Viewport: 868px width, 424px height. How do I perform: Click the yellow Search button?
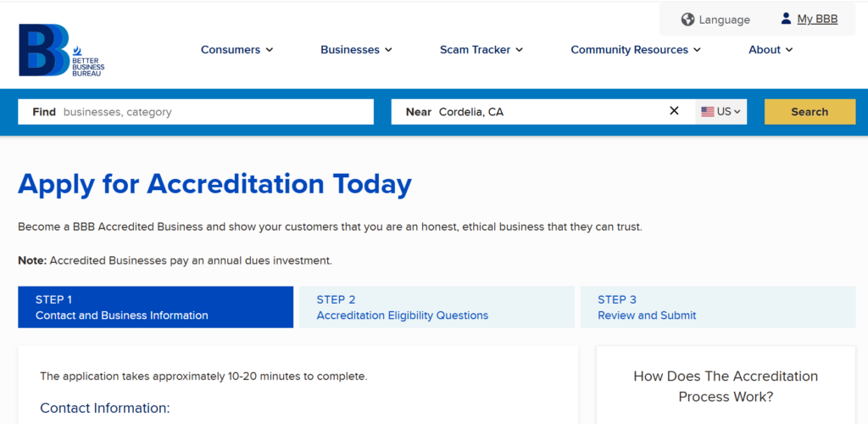810,112
